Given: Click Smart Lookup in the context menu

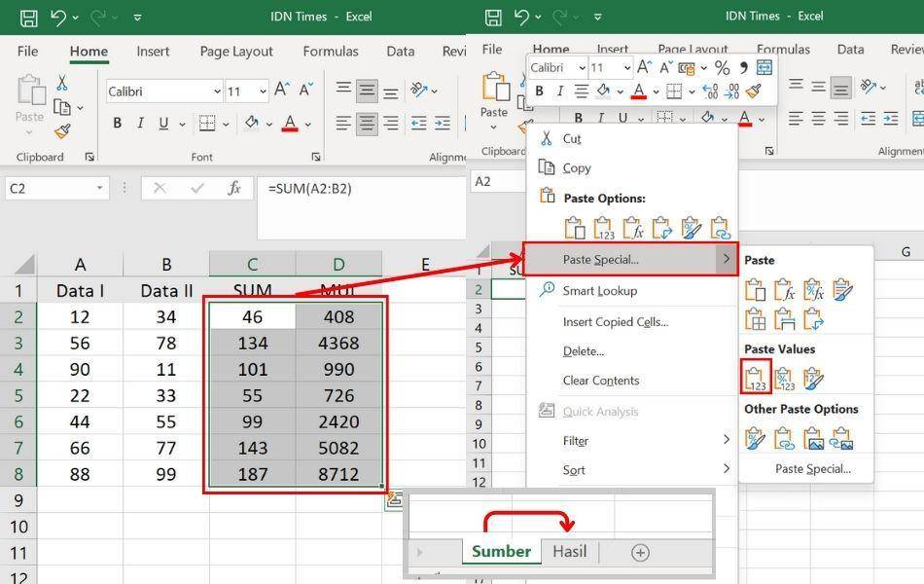Looking at the screenshot, I should coord(599,290).
